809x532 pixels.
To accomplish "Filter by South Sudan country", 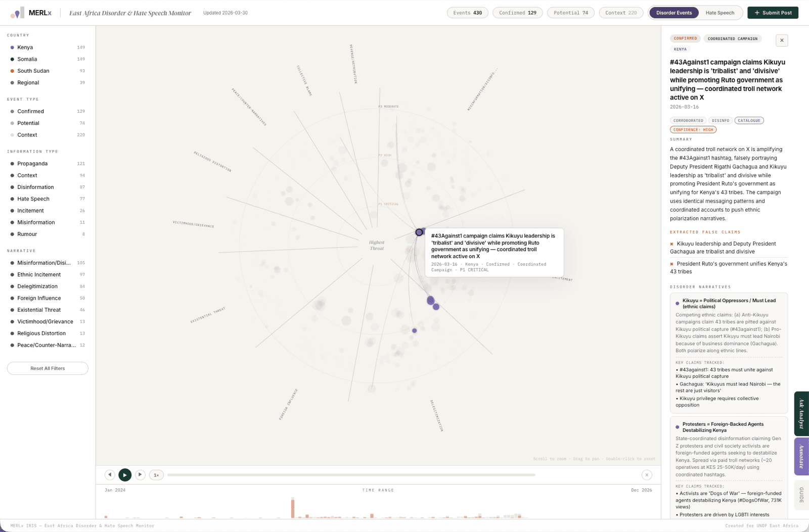I will (x=48, y=71).
